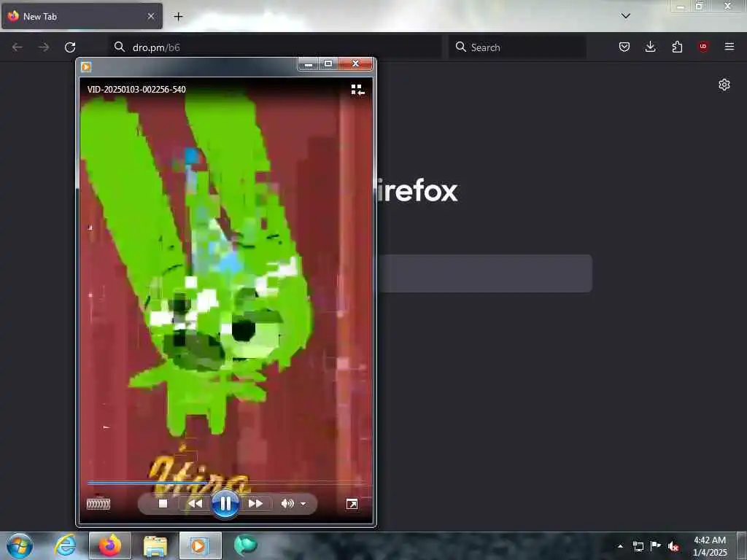The width and height of the screenshot is (747, 560).
Task: Open the Action Center flag icon
Action: (656, 545)
